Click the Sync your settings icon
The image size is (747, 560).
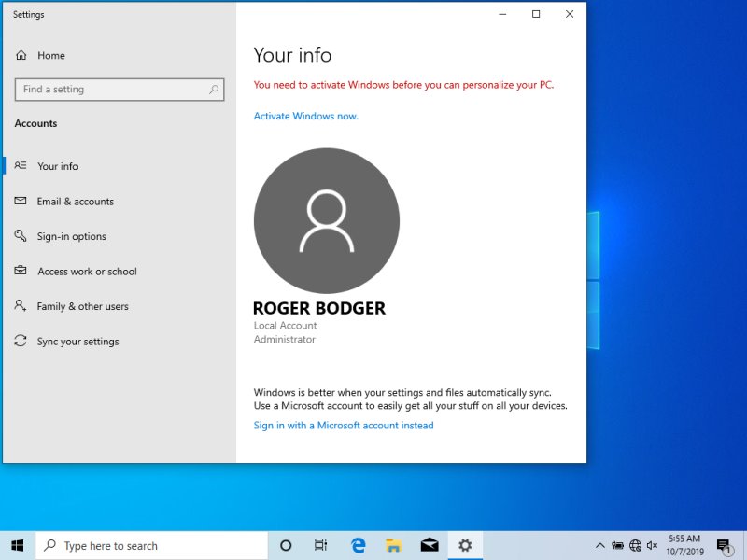pyautogui.click(x=21, y=342)
